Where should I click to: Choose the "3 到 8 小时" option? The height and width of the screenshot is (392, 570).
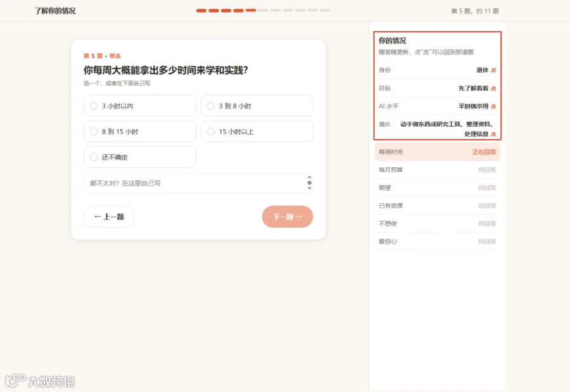coord(256,106)
